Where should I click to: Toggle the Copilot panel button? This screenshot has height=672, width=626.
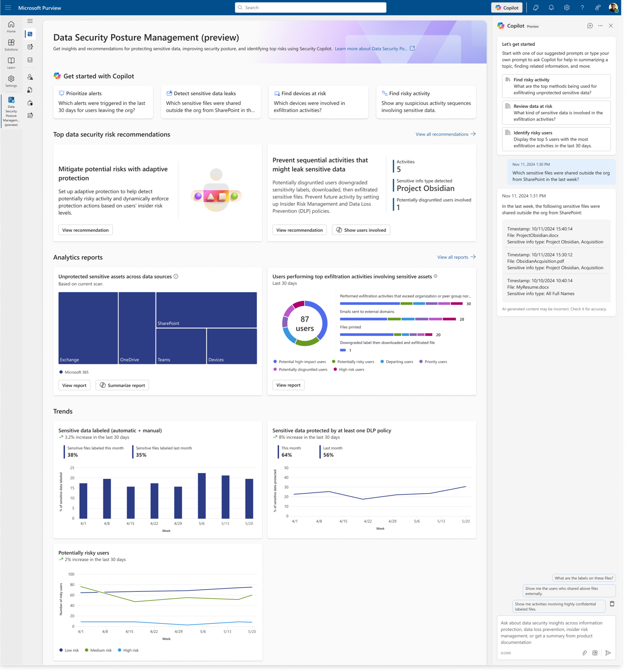(507, 8)
